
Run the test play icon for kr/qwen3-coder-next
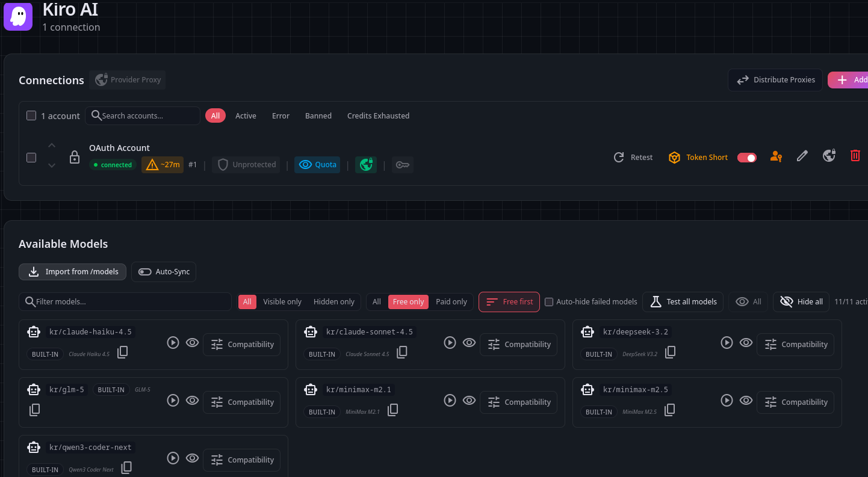173,458
